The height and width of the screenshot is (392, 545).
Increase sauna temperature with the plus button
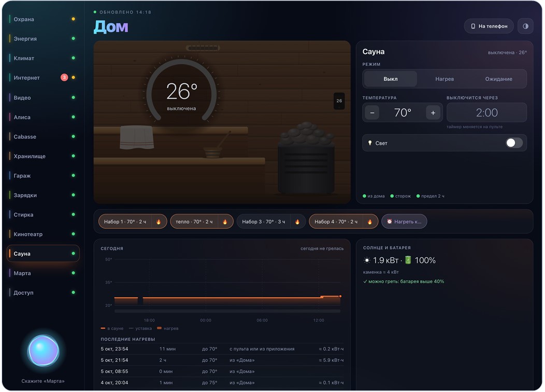click(433, 112)
